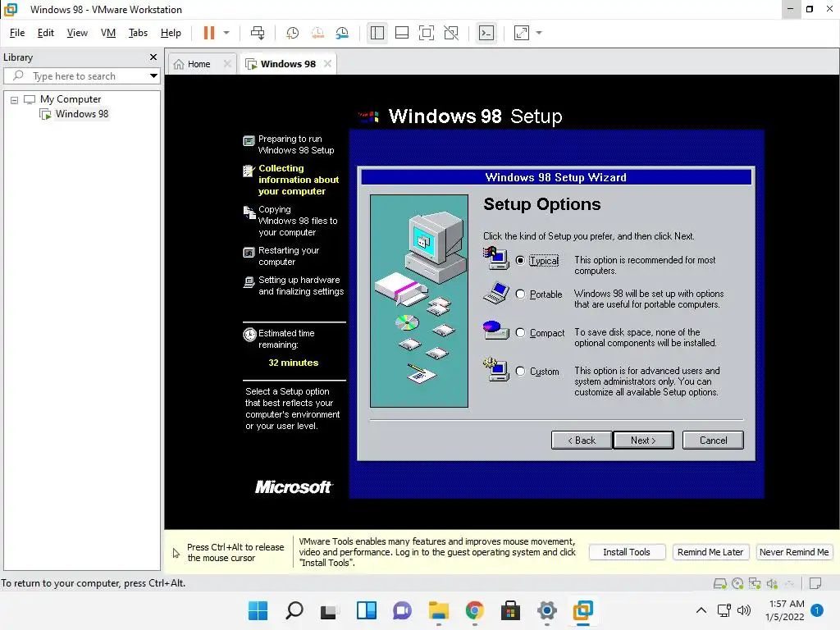Click the sound card status icon
This screenshot has width=840, height=630.
click(x=772, y=583)
